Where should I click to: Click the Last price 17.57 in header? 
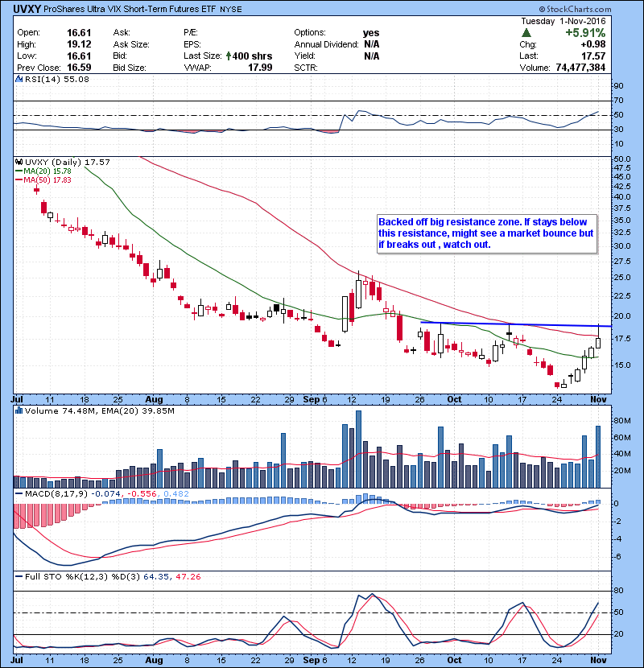coord(593,56)
